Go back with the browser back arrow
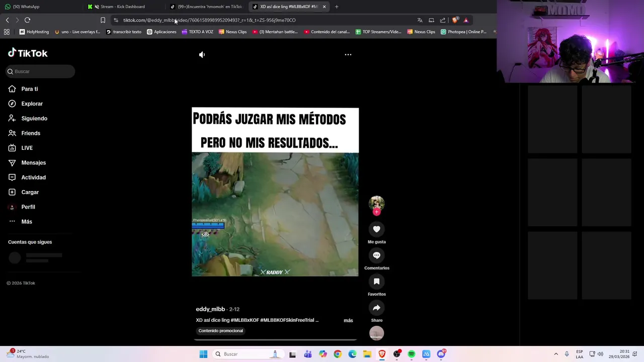The image size is (644, 362). pyautogui.click(x=7, y=20)
